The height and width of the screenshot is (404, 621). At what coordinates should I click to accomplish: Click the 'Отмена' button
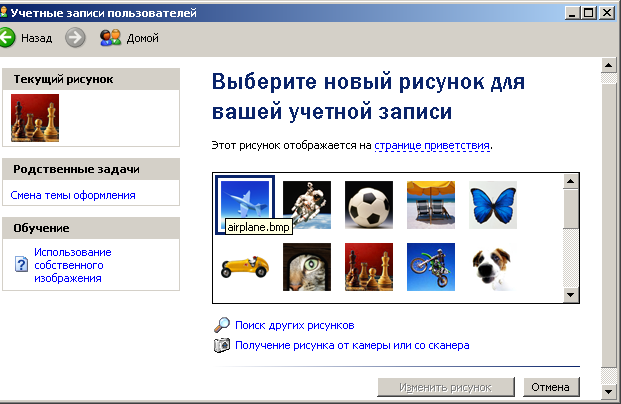point(551,387)
